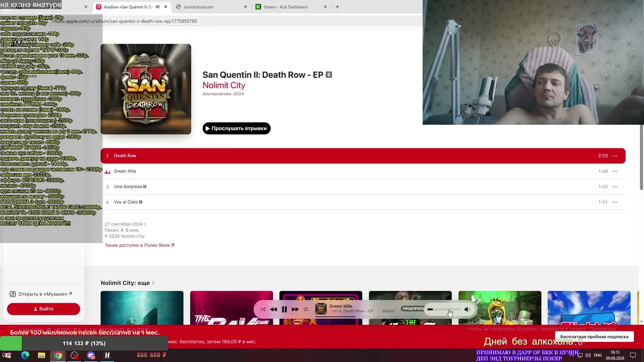
Task: Skip to the next track in player
Action: click(295, 309)
